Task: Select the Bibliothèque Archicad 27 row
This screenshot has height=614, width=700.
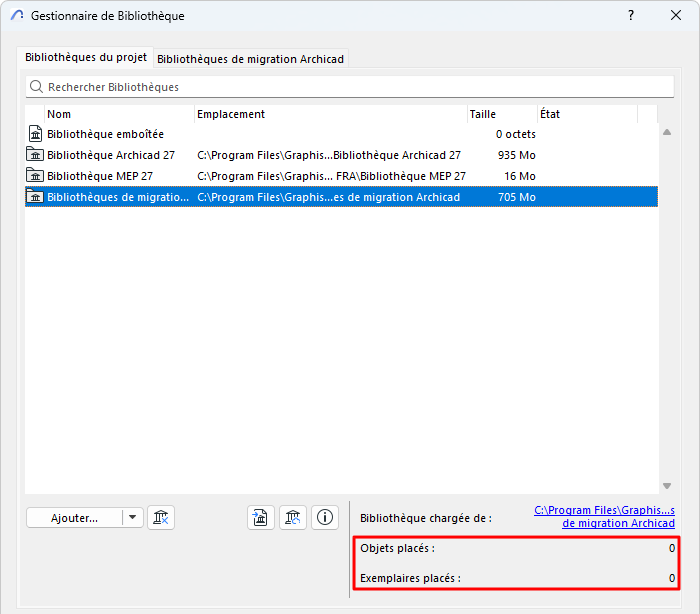Action: 341,155
